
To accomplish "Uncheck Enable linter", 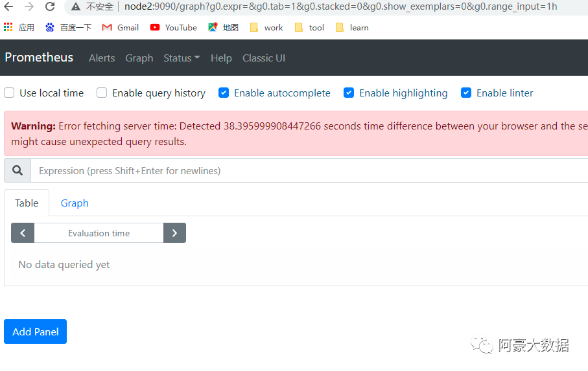I will coord(466,93).
